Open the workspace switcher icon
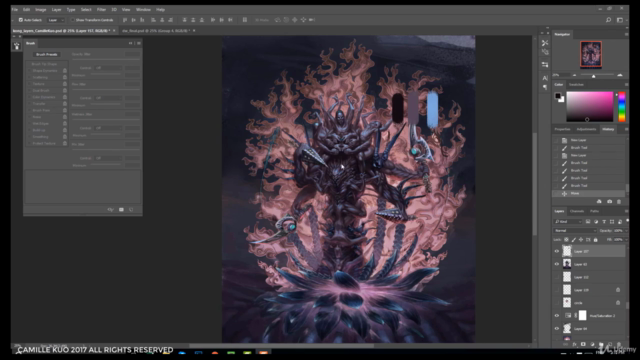The height and width of the screenshot is (360, 640). (x=620, y=20)
